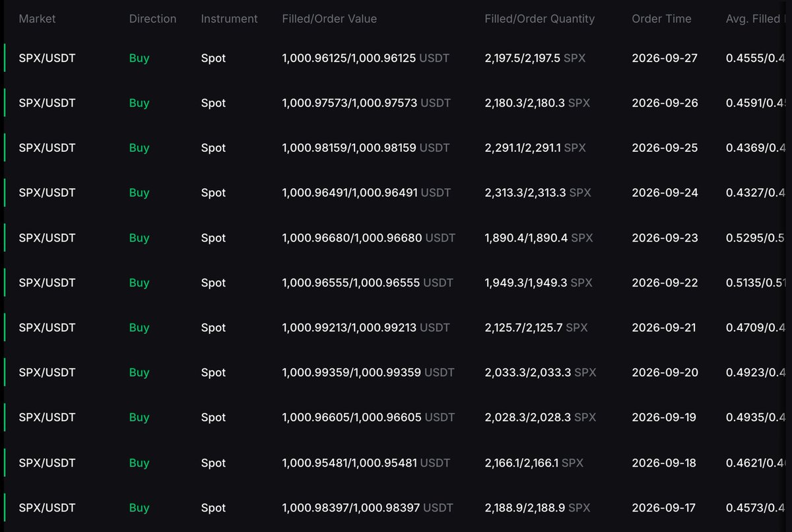
Task: Click quantity 2,125.7/2,125.7 SPX
Action: [x=536, y=327]
